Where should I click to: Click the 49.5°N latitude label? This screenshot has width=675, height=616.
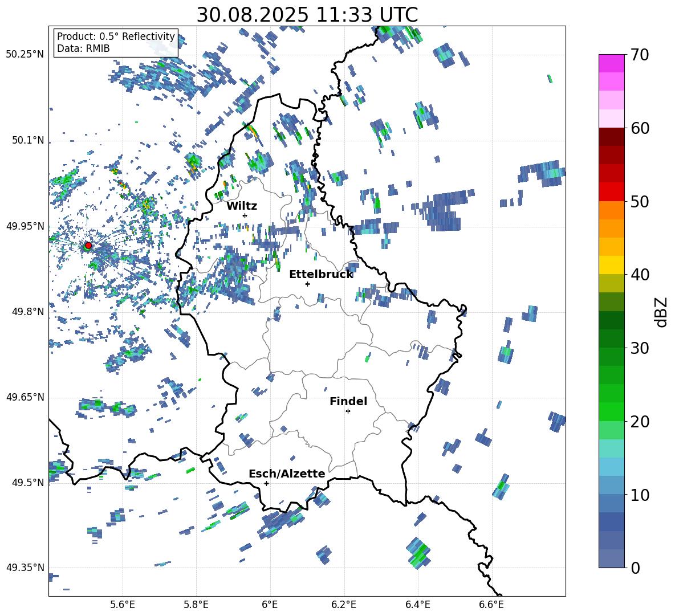click(x=28, y=483)
